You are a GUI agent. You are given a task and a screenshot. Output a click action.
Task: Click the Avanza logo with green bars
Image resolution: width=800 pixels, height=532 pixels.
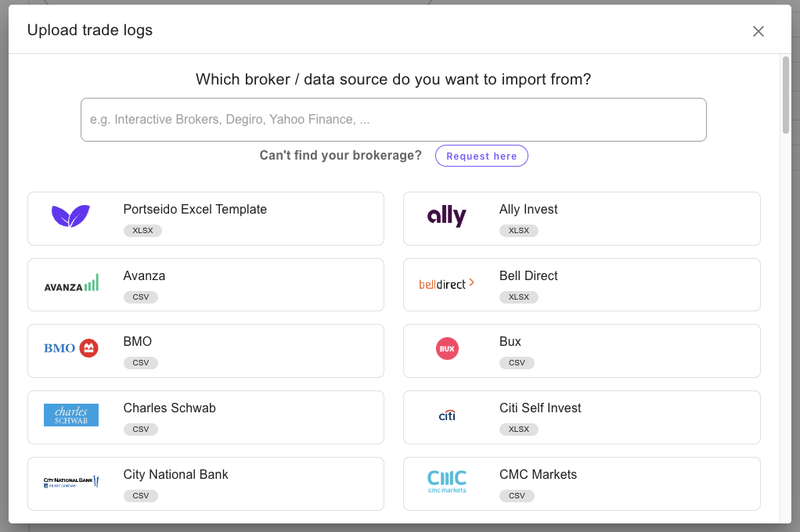click(71, 282)
